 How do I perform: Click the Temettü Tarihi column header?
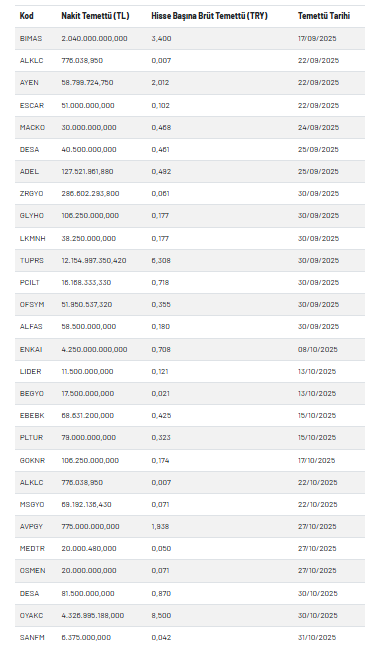tap(324, 16)
